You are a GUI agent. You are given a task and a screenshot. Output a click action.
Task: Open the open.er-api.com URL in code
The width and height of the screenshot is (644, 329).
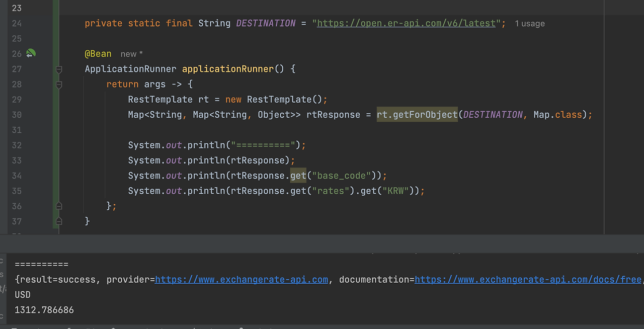click(x=406, y=23)
